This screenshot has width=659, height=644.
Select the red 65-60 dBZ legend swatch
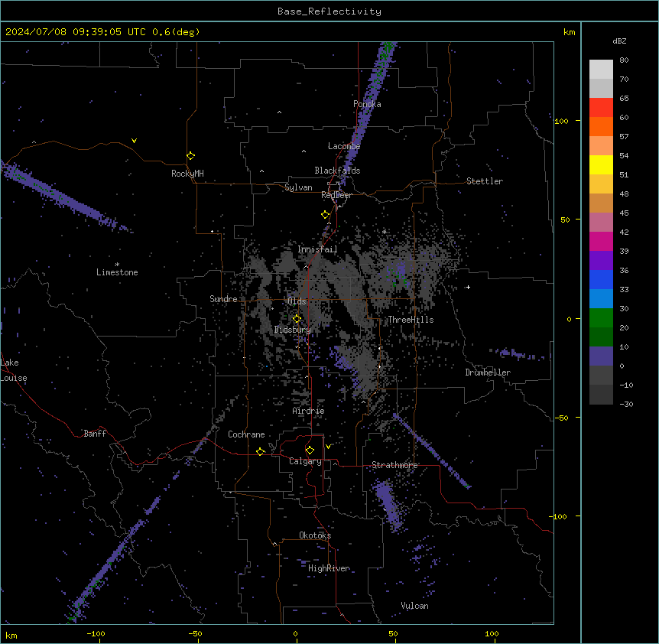601,108
